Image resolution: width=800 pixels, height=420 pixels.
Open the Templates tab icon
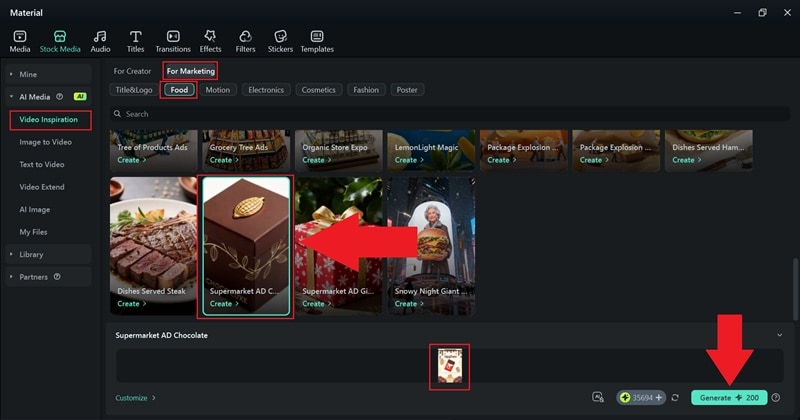317,36
